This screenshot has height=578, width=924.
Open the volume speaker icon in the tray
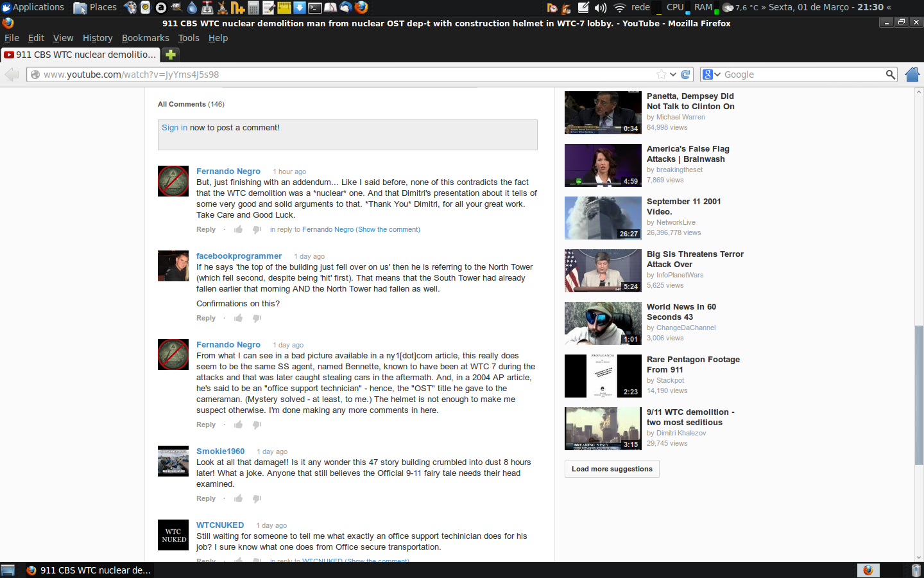point(601,8)
